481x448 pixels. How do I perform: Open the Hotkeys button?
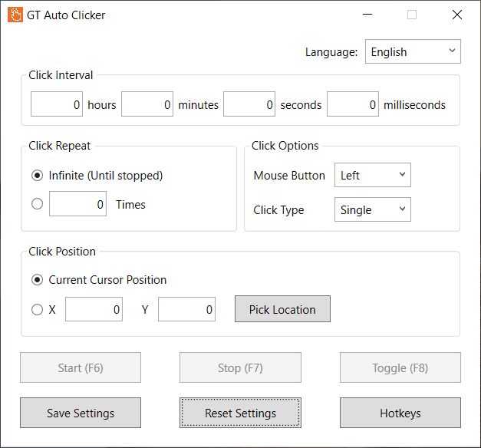point(400,413)
